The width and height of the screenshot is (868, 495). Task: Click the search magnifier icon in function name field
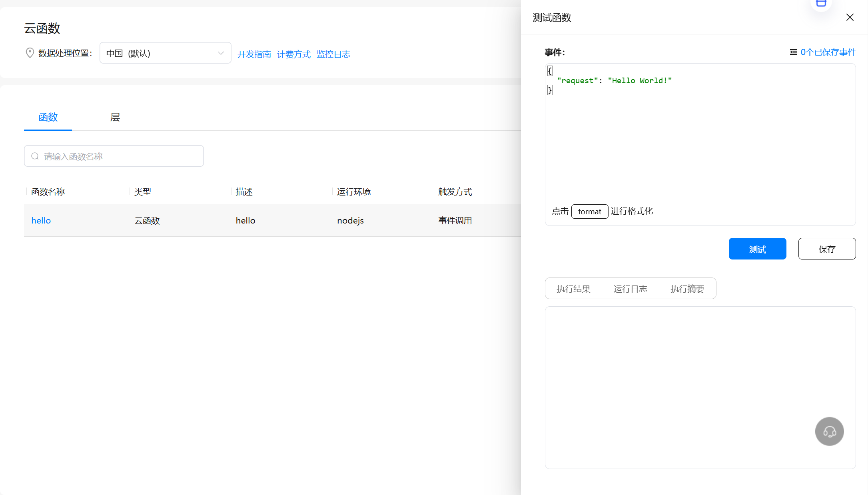[35, 156]
